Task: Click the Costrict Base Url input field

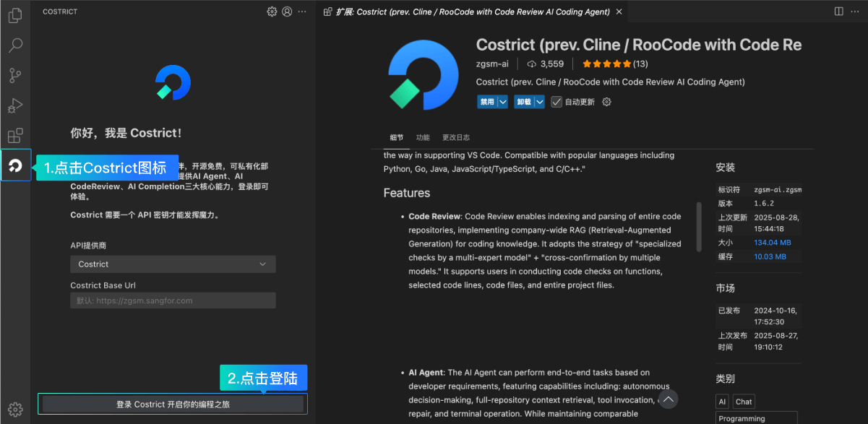Action: [173, 300]
